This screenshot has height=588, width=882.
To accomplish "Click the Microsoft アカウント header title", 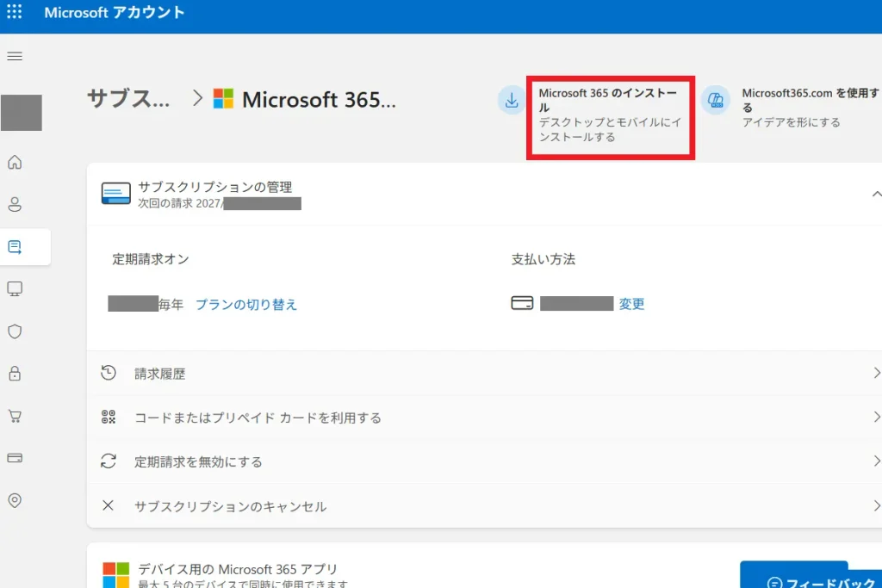I will point(115,12).
